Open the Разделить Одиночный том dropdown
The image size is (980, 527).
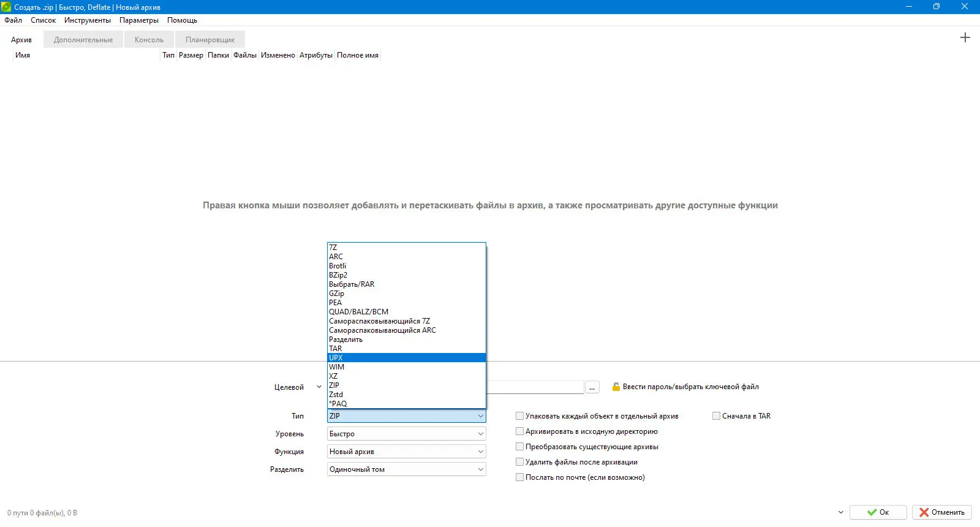pyautogui.click(x=407, y=469)
